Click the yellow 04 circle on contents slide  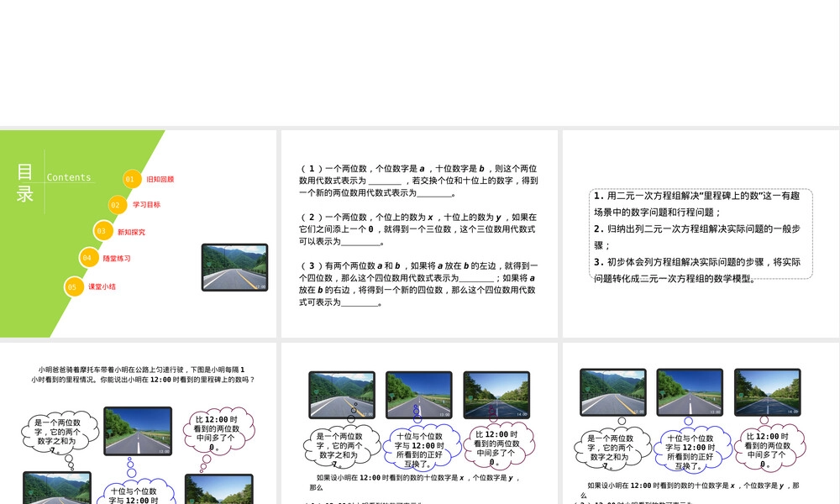pos(88,258)
